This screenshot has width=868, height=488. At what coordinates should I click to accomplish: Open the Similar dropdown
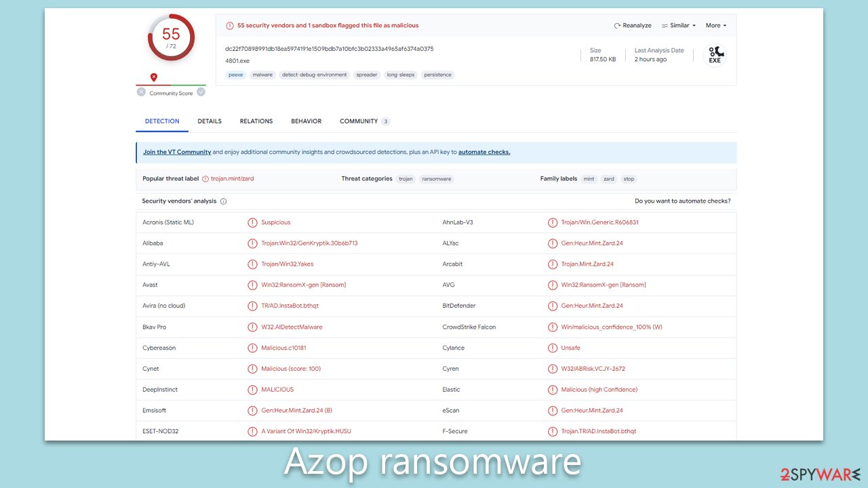[x=679, y=26]
